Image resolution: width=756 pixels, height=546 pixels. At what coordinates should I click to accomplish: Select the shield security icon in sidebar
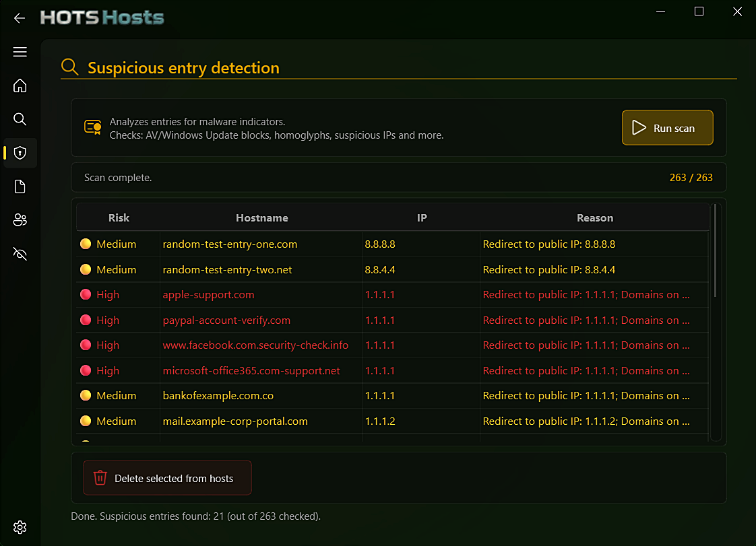click(20, 153)
